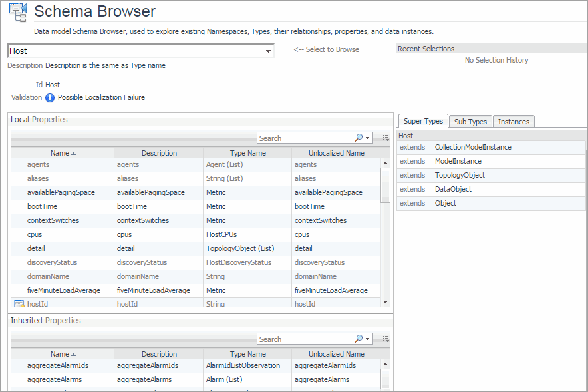Open Local Properties table customizer icon
This screenshot has width=588, height=392.
[x=385, y=138]
